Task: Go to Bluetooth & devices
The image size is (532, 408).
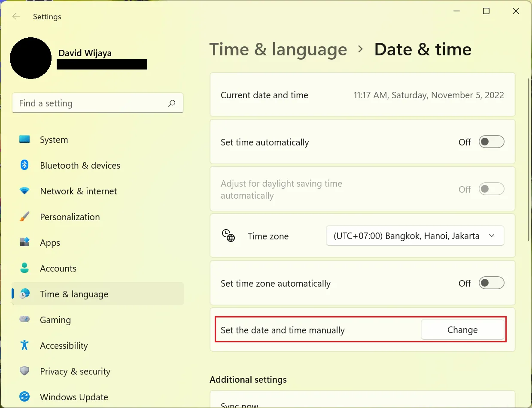Action: [98, 166]
